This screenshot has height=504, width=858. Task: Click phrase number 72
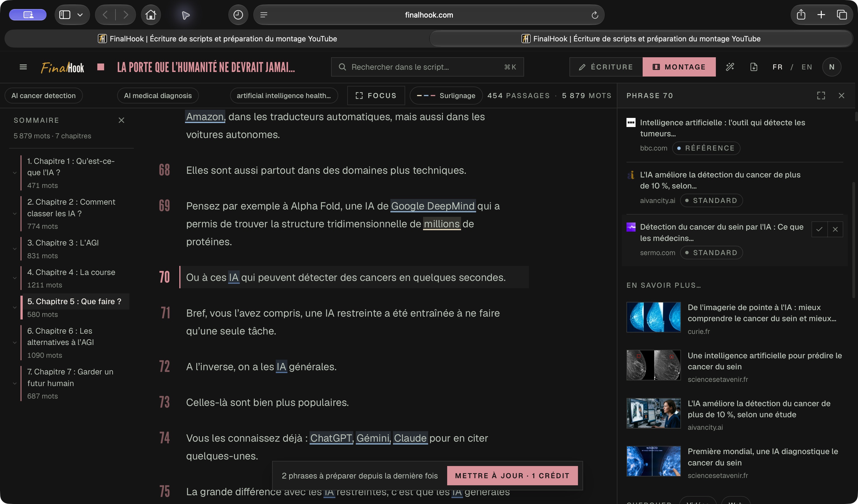point(165,367)
